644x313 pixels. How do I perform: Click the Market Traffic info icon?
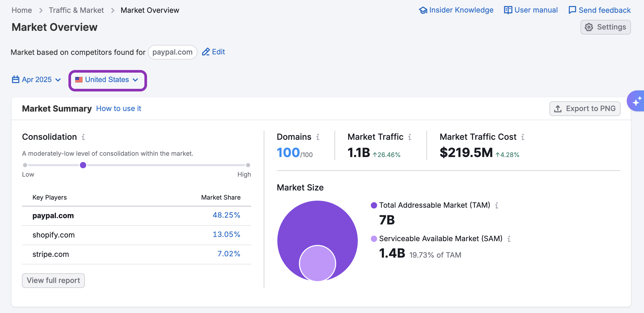(410, 137)
